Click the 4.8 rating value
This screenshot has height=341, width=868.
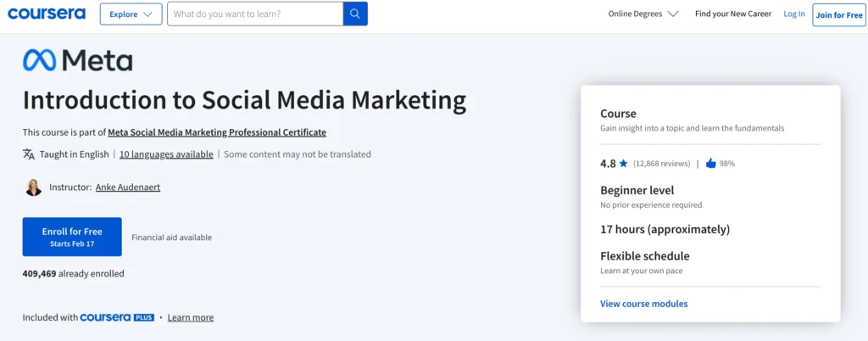[x=608, y=164]
